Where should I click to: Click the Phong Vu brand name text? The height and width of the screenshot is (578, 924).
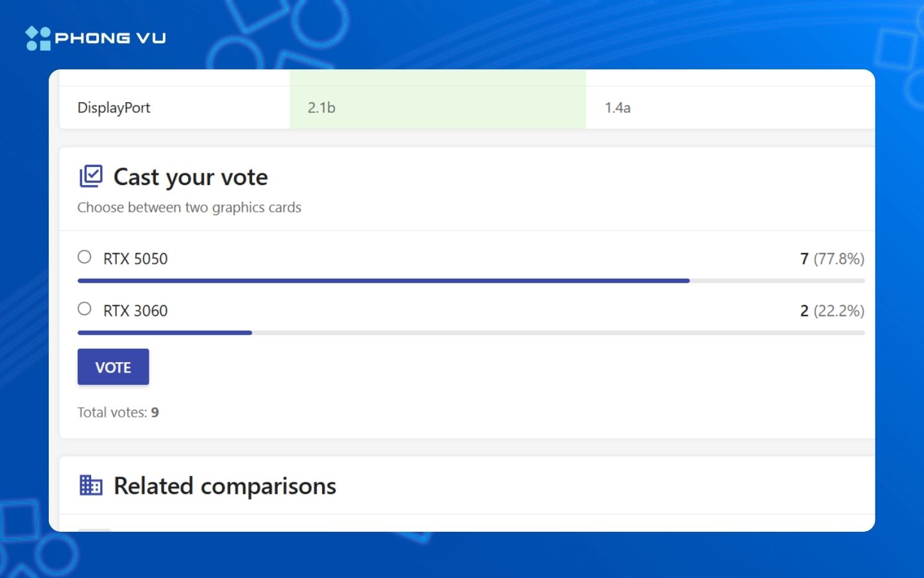(x=110, y=39)
